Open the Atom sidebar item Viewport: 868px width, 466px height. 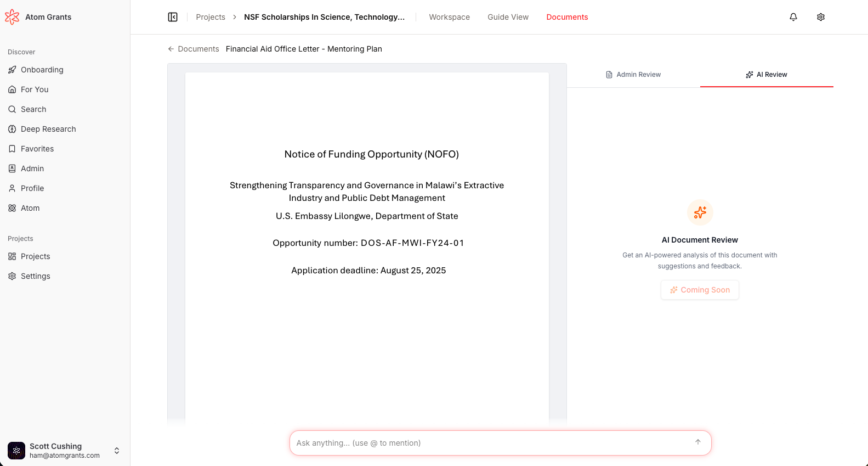[x=30, y=208]
